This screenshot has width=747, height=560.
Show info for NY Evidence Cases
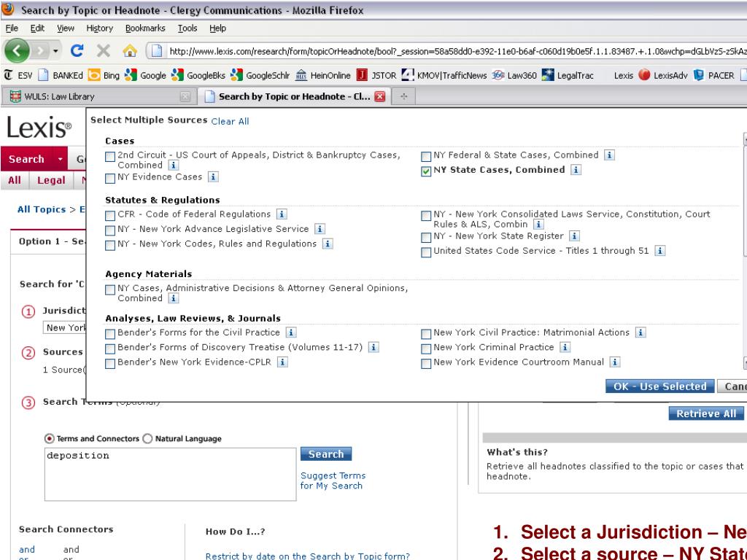pos(213,177)
